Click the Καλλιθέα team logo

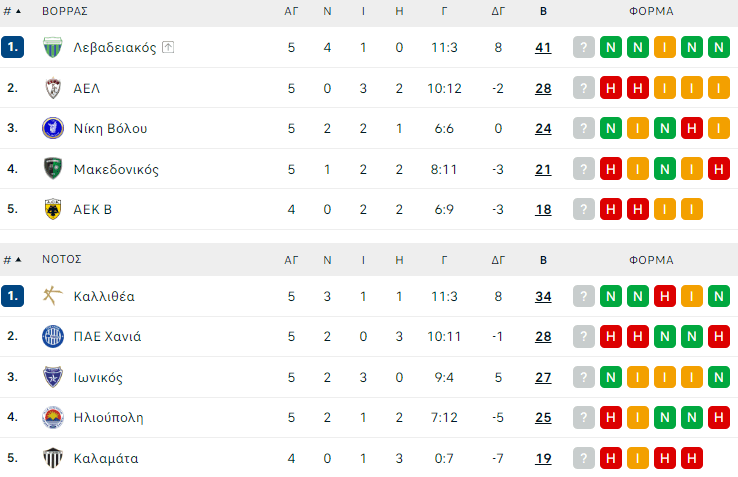pyautogui.click(x=53, y=296)
